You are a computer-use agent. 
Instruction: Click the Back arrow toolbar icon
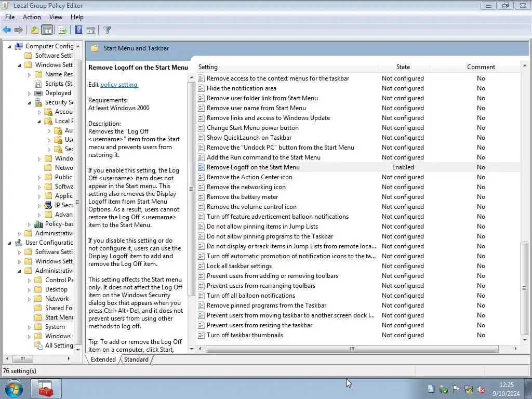[7, 30]
